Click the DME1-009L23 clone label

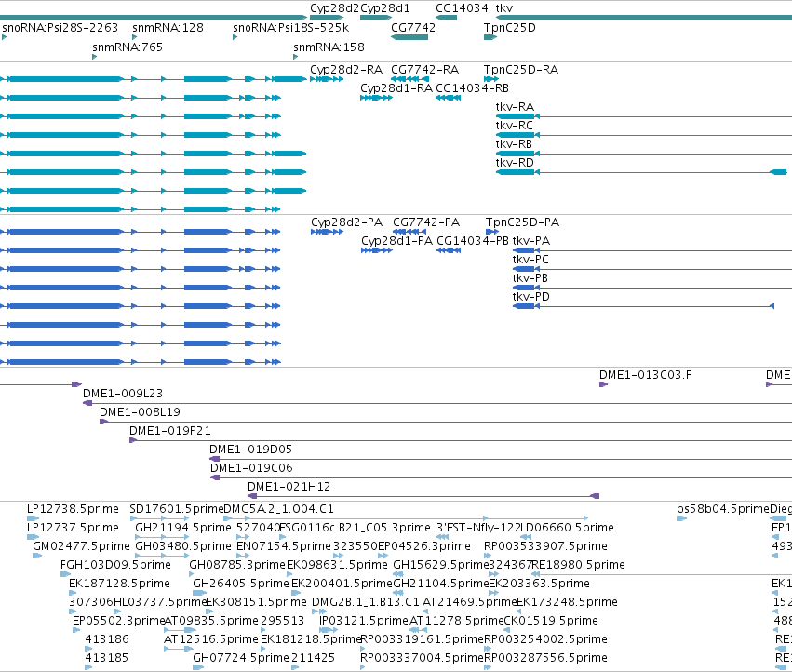(x=123, y=394)
